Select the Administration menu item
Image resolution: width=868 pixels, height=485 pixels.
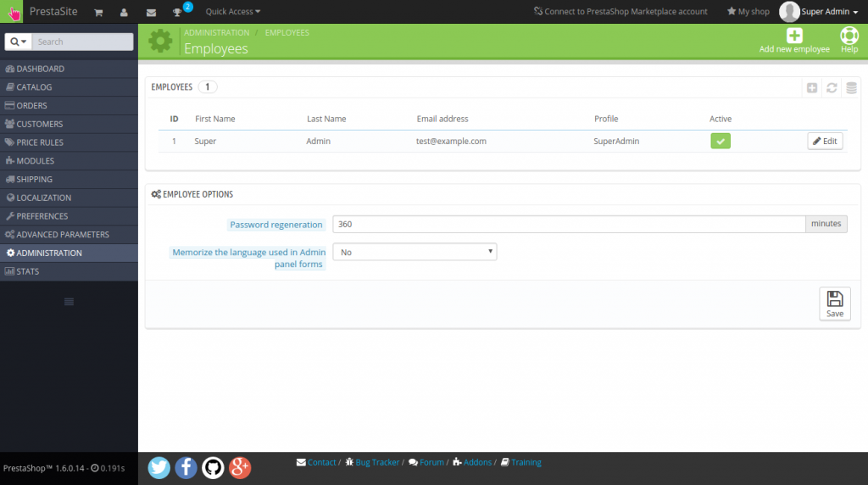point(69,253)
